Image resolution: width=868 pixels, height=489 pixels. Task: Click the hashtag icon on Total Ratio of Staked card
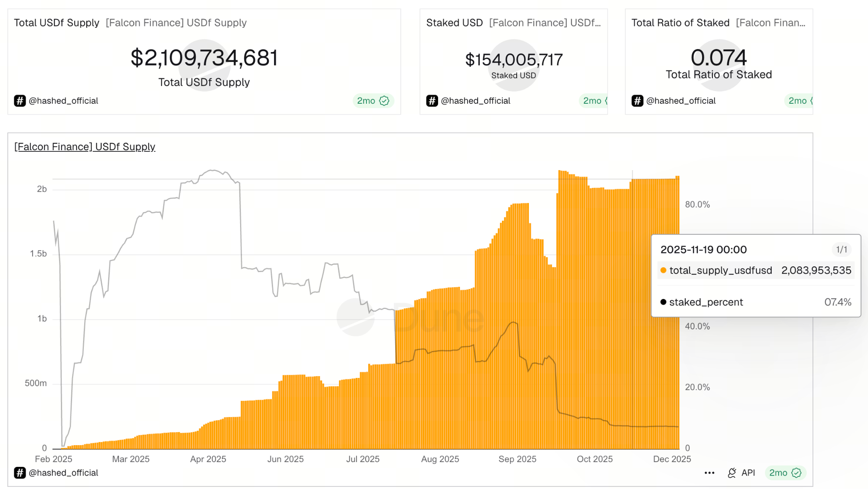637,101
